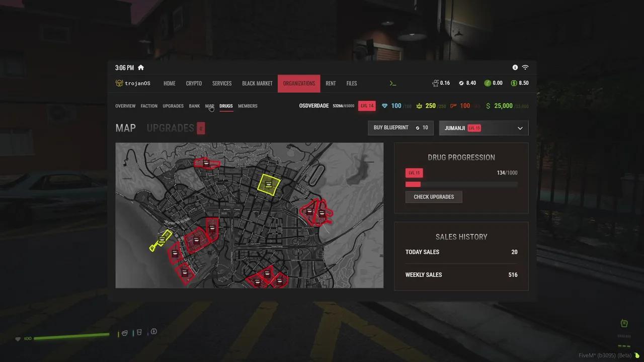Viewport: 644px width, 362px height.
Task: Click the trojanOS skull logo
Action: coord(119,83)
